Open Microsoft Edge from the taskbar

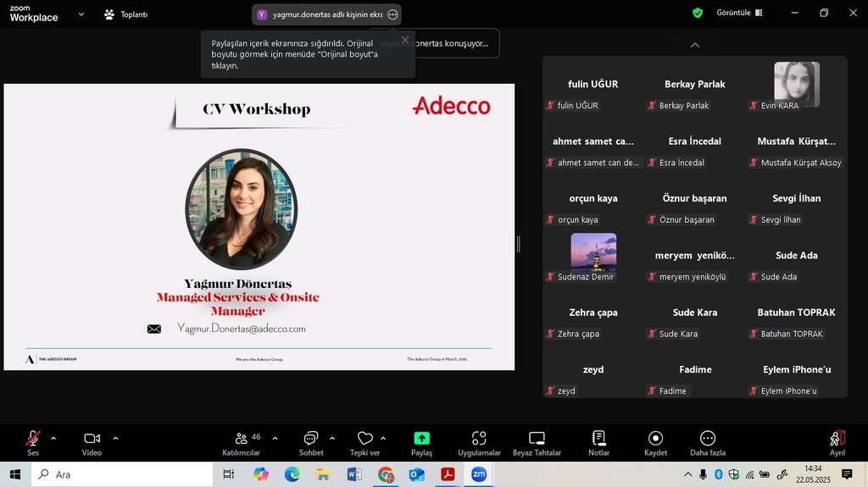point(292,474)
